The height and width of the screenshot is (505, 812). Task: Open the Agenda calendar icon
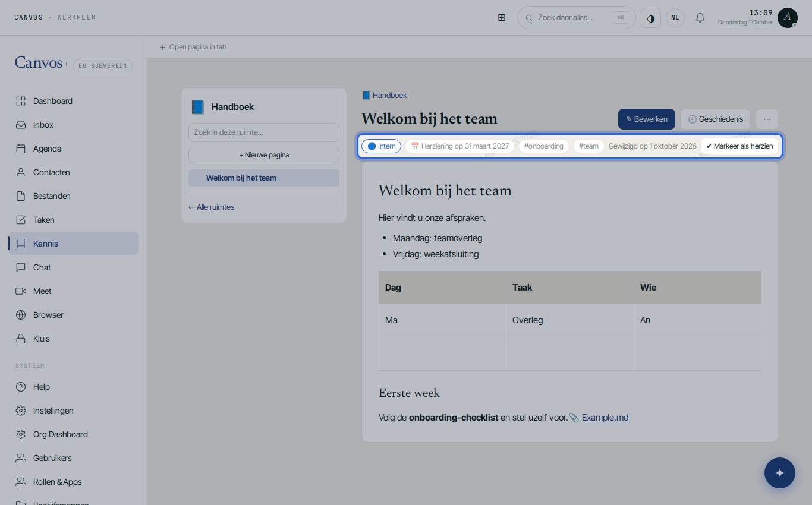21,149
